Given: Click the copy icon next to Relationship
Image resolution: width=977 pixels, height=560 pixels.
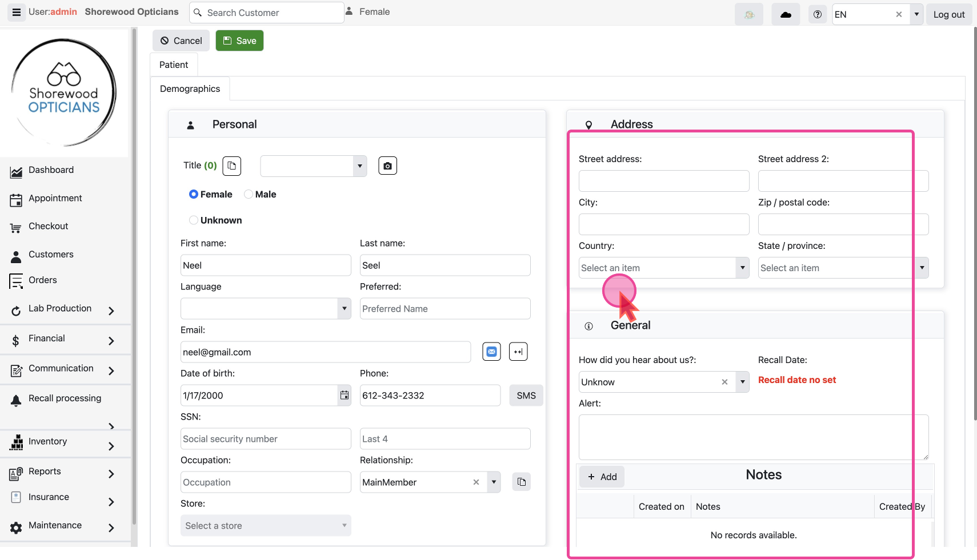Looking at the screenshot, I should (x=521, y=482).
